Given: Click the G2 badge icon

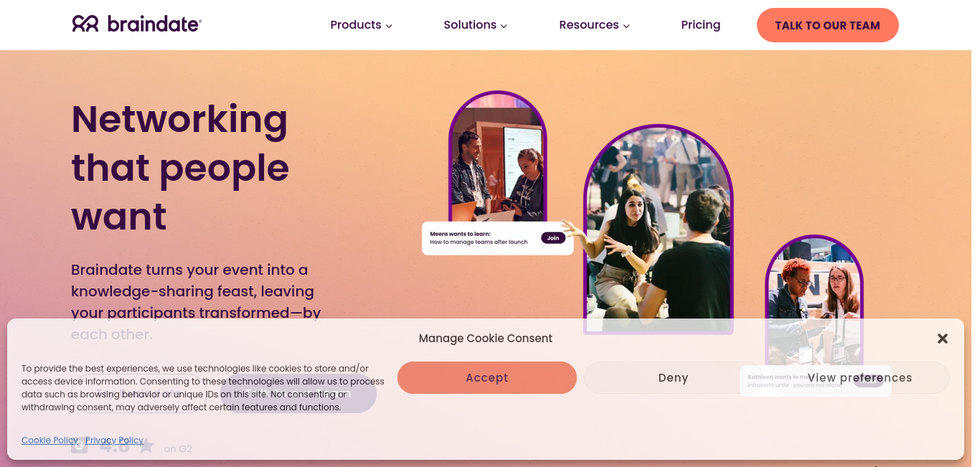Looking at the screenshot, I should pyautogui.click(x=80, y=445).
